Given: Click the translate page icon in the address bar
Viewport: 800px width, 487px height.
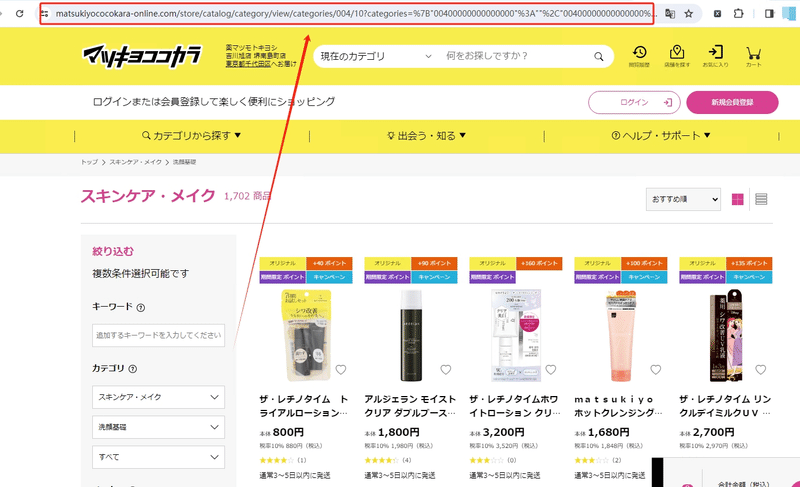Looking at the screenshot, I should (670, 14).
